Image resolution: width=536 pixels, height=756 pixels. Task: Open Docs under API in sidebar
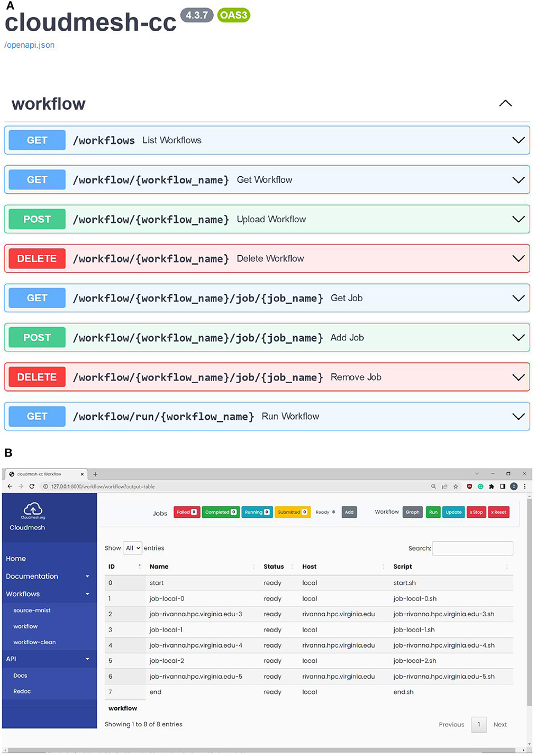pyautogui.click(x=20, y=676)
